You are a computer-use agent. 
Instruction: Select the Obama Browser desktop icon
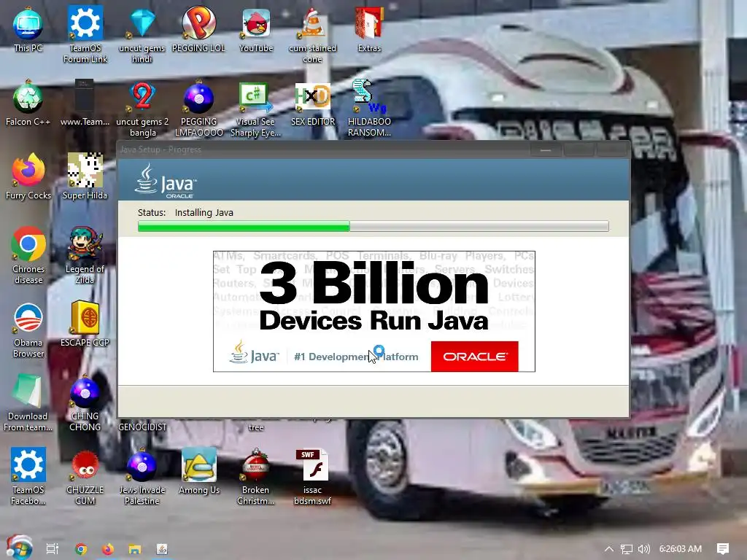click(28, 330)
